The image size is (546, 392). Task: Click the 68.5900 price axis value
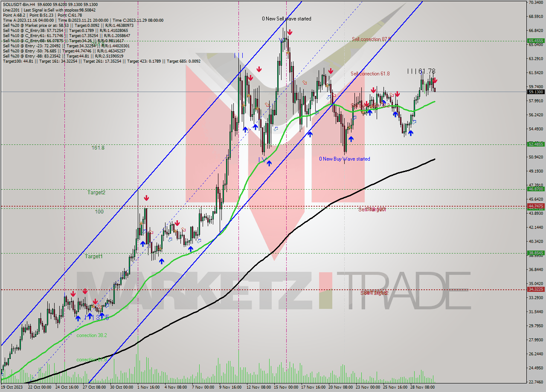coord(536,17)
